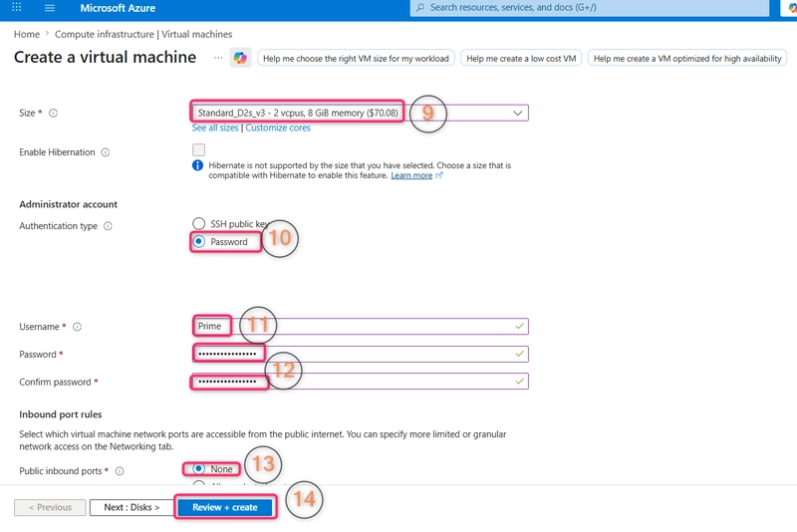
Task: Open the Azure portal hamburger menu
Action: 49,8
